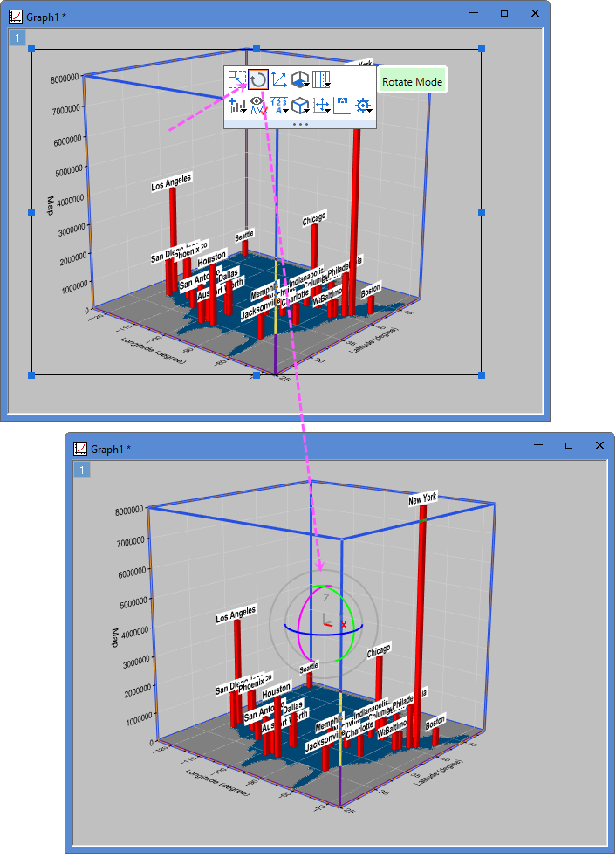Screen dimensions: 616x858
Task: Open the gear settings dropdown in mini toolbar
Action: coord(364,105)
